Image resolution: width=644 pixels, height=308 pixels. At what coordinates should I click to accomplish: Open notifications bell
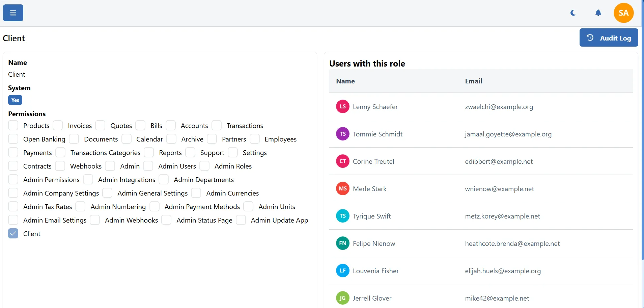pos(598,13)
